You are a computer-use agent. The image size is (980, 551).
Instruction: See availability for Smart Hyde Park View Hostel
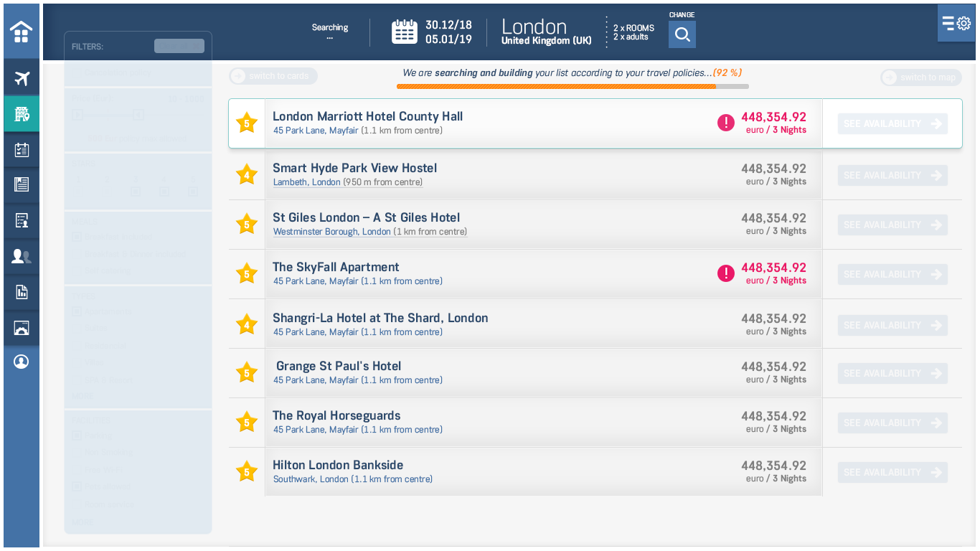click(892, 175)
